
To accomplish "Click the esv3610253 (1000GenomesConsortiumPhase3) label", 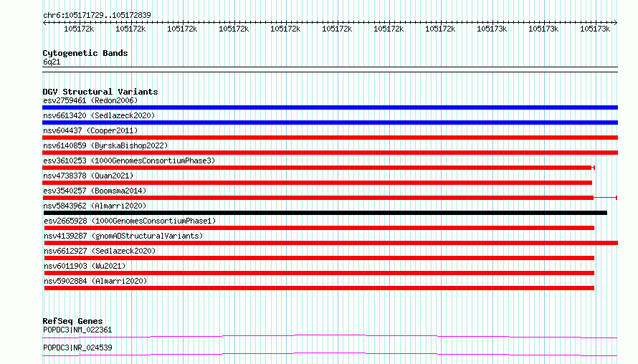I will pyautogui.click(x=129, y=161).
